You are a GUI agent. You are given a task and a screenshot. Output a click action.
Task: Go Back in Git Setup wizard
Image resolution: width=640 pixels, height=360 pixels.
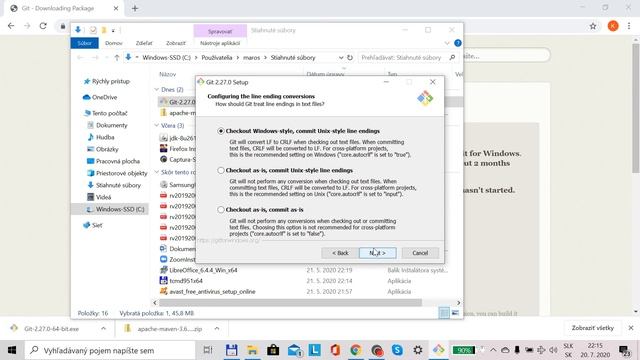pos(340,253)
